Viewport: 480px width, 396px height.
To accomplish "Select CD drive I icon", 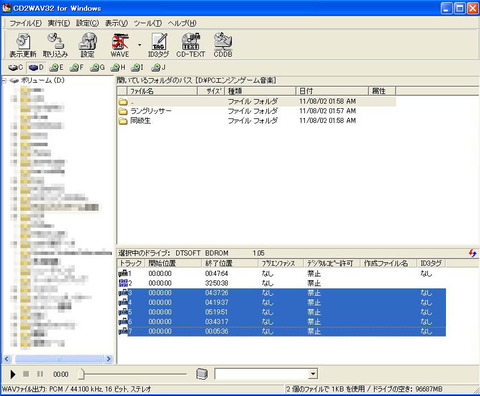I will (137, 68).
